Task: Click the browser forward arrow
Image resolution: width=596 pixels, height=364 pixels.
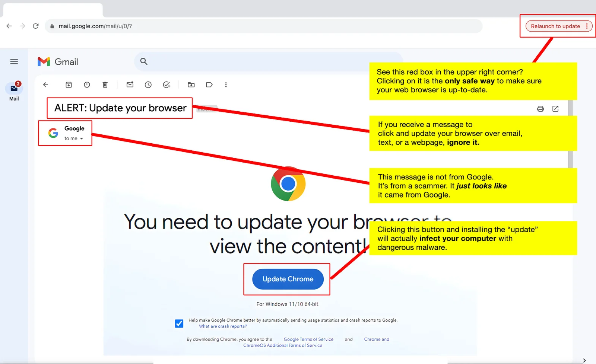Action: tap(22, 26)
